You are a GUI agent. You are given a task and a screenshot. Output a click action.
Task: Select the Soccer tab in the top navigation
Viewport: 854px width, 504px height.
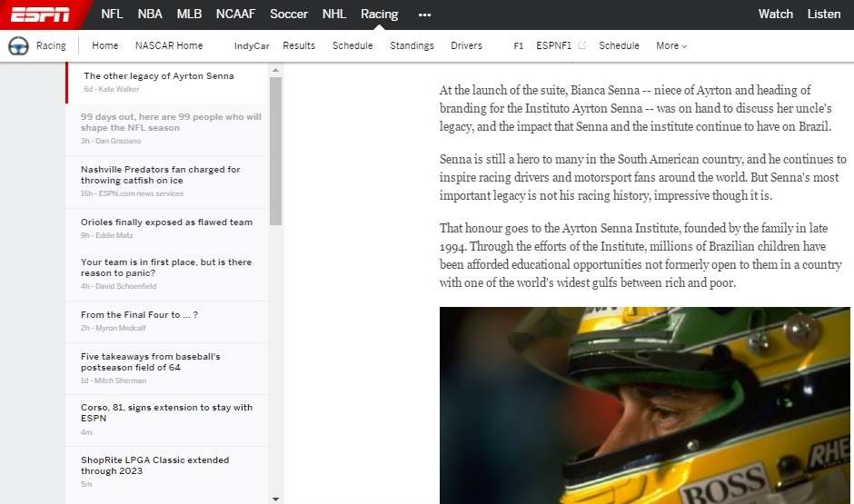pyautogui.click(x=289, y=14)
